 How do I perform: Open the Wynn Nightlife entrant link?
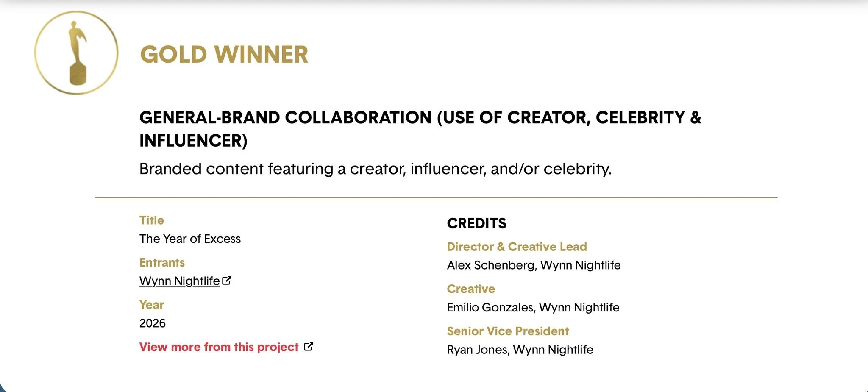pyautogui.click(x=179, y=281)
